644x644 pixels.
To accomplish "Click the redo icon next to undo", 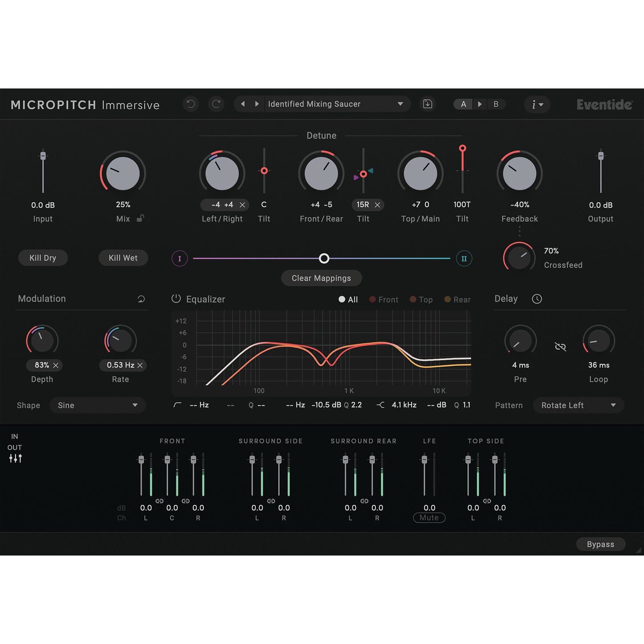I will pos(217,104).
